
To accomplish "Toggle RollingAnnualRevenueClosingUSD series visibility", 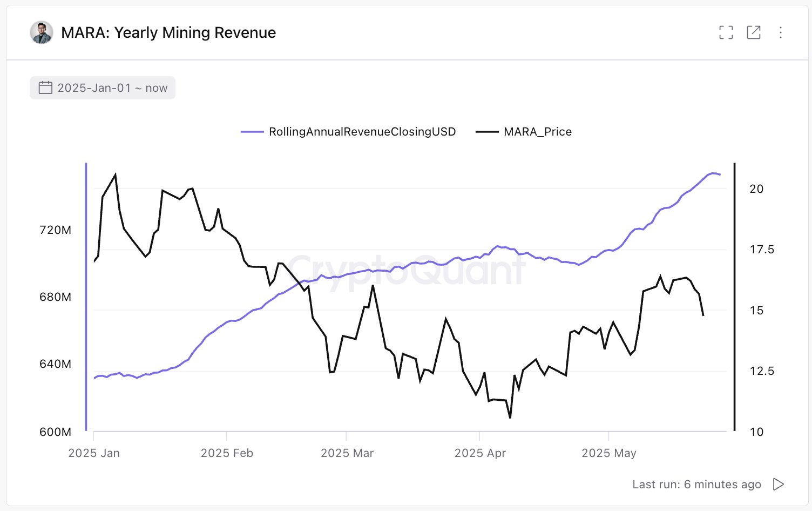I will click(x=362, y=132).
